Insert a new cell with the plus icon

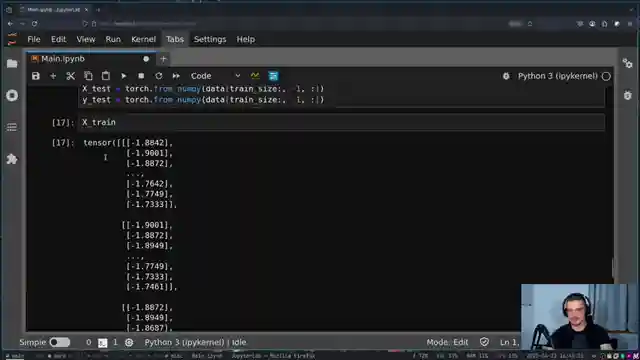(53, 76)
